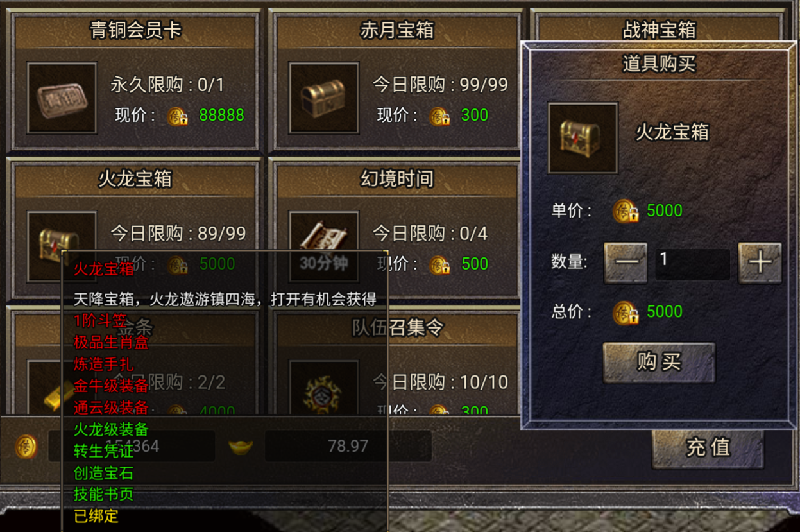The height and width of the screenshot is (532, 800).
Task: Open the 充值 recharge button
Action: [x=708, y=447]
